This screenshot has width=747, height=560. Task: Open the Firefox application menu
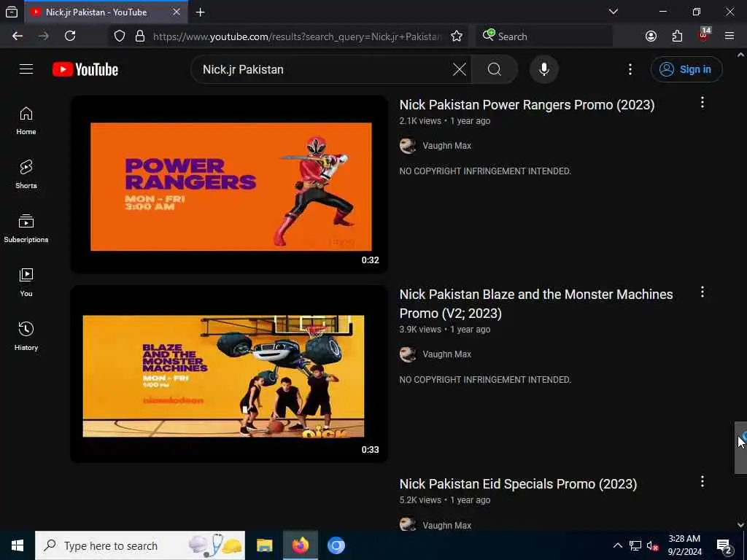[x=729, y=36]
